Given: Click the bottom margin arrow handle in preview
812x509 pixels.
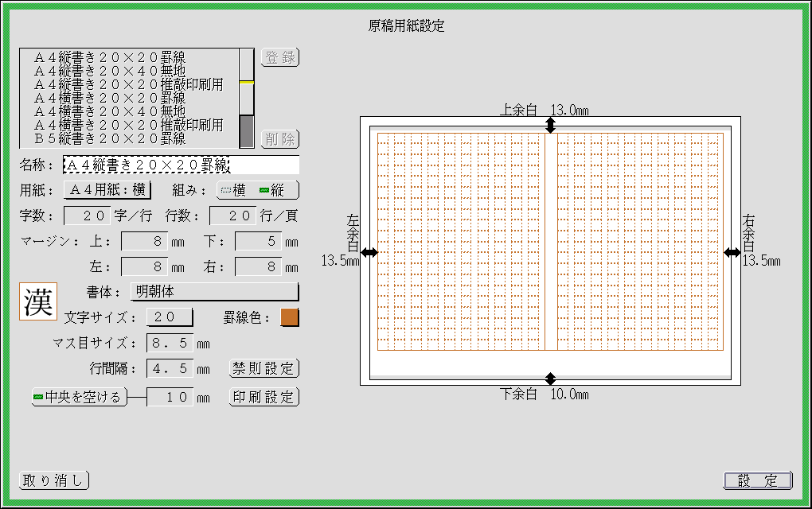Looking at the screenshot, I should [550, 379].
